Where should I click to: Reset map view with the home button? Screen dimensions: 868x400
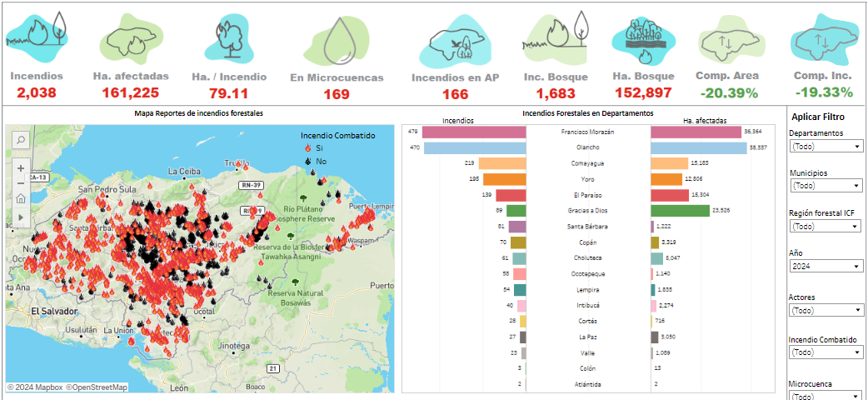click(x=21, y=198)
